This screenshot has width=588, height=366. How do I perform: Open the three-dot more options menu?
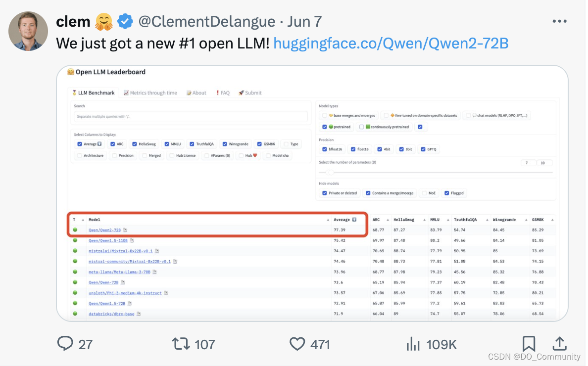[559, 21]
